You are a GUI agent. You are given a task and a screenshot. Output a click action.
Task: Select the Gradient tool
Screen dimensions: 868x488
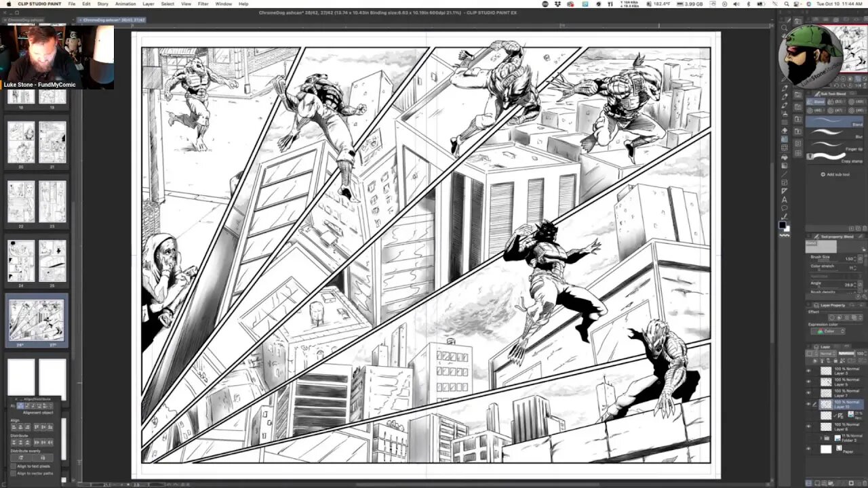point(785,165)
